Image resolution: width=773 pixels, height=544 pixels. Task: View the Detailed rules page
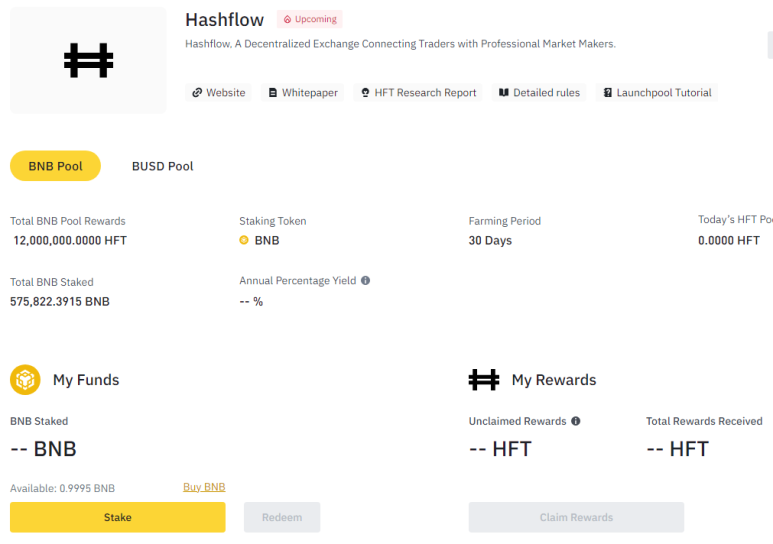click(x=539, y=92)
